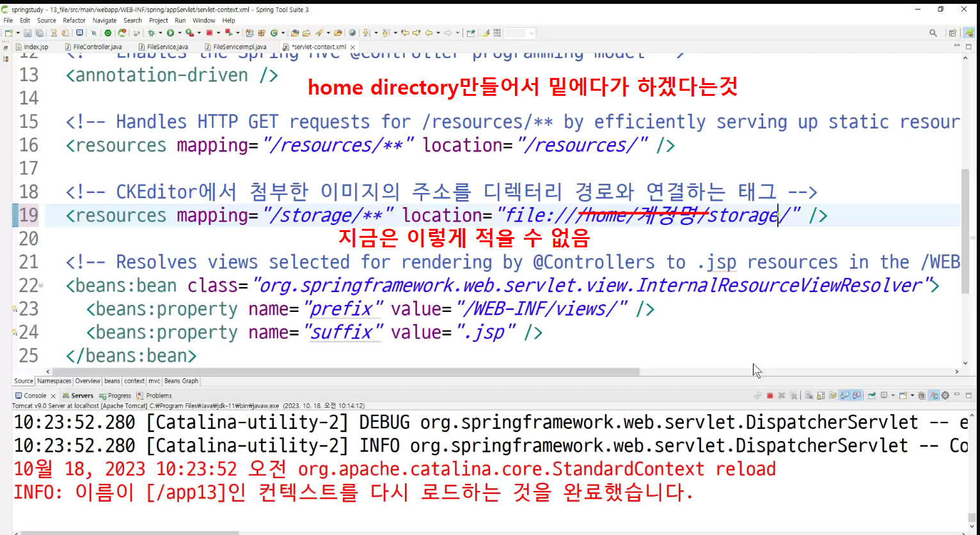Close the Console view tab

[x=53, y=396]
